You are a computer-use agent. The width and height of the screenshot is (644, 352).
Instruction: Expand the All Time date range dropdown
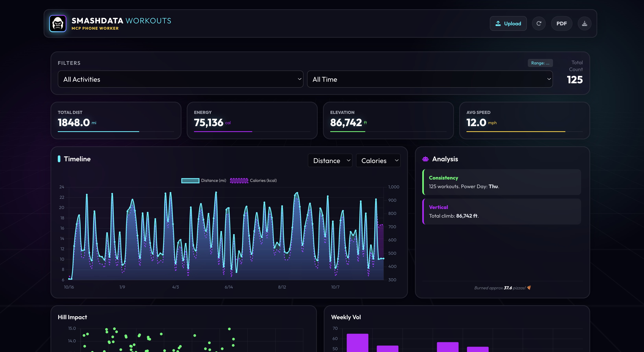[430, 79]
